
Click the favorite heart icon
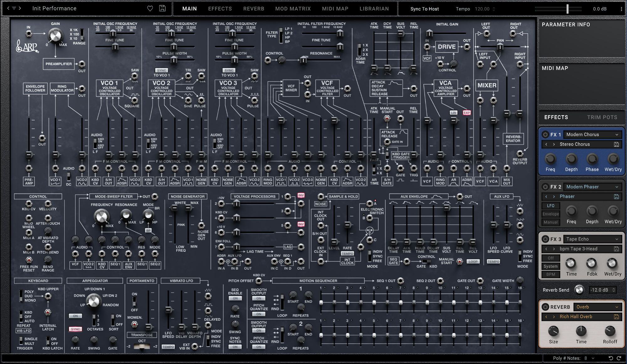point(150,8)
